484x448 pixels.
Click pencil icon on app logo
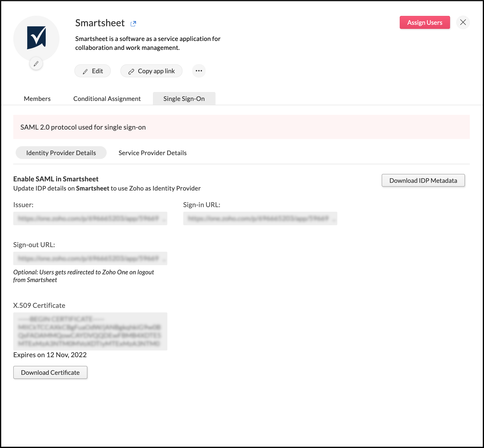pyautogui.click(x=36, y=64)
